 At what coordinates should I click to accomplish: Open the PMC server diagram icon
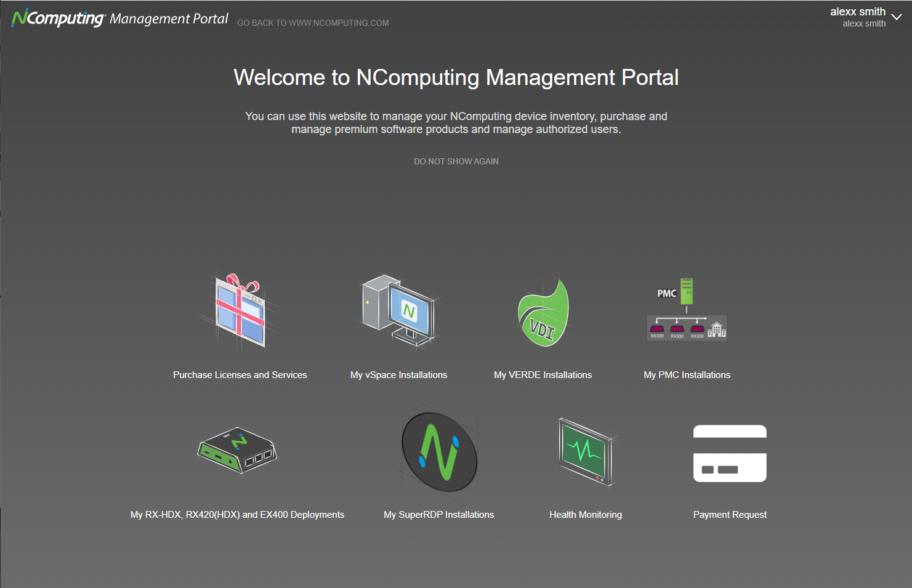[x=687, y=310]
